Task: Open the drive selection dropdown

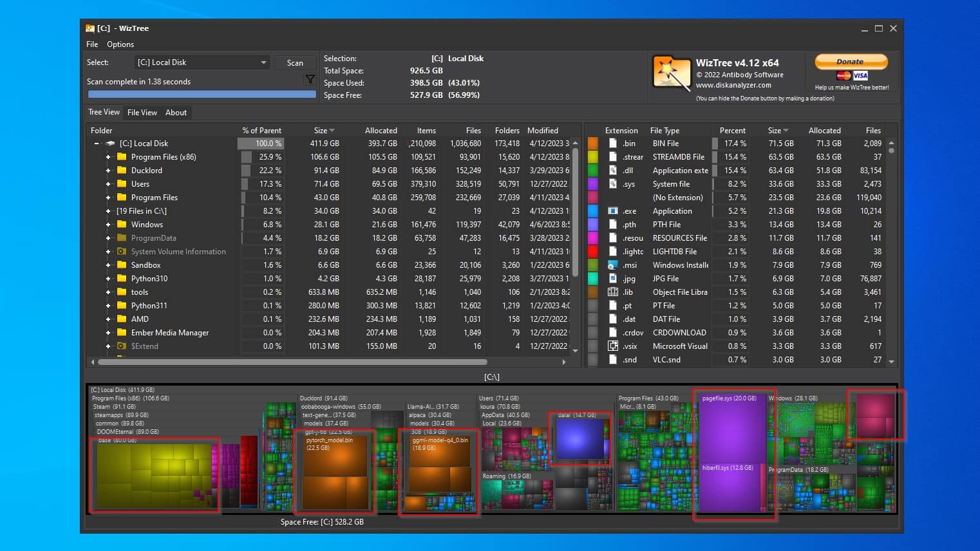Action: click(202, 62)
